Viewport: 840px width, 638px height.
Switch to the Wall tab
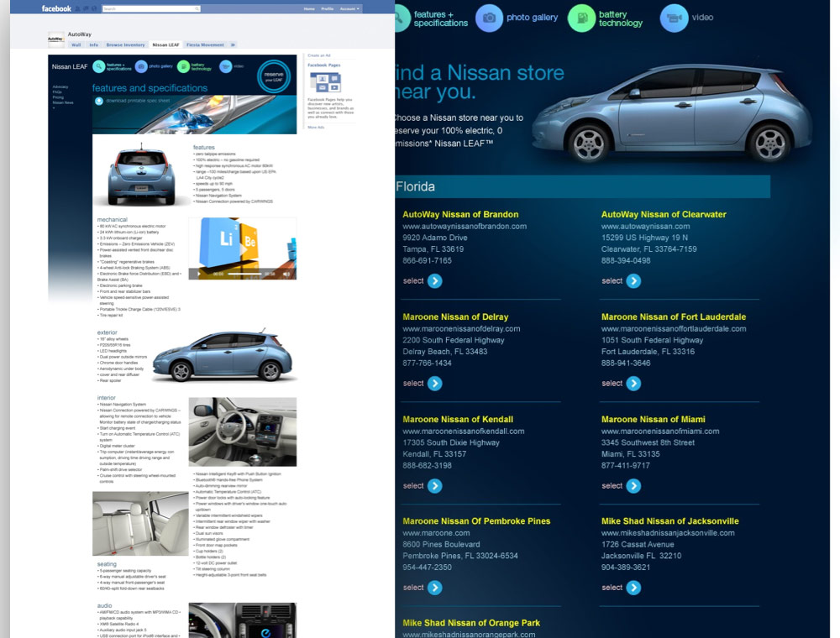click(77, 44)
